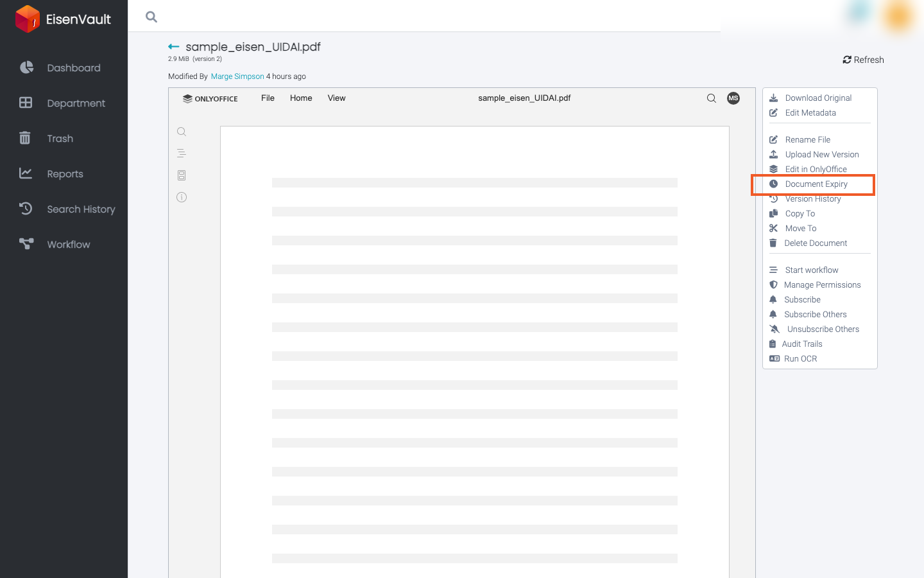This screenshot has width=924, height=578.
Task: Click the Move To scissors icon
Action: coord(774,228)
